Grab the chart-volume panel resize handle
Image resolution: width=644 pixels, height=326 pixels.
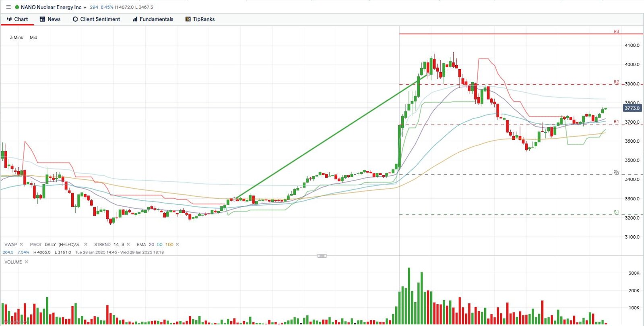(x=322, y=255)
